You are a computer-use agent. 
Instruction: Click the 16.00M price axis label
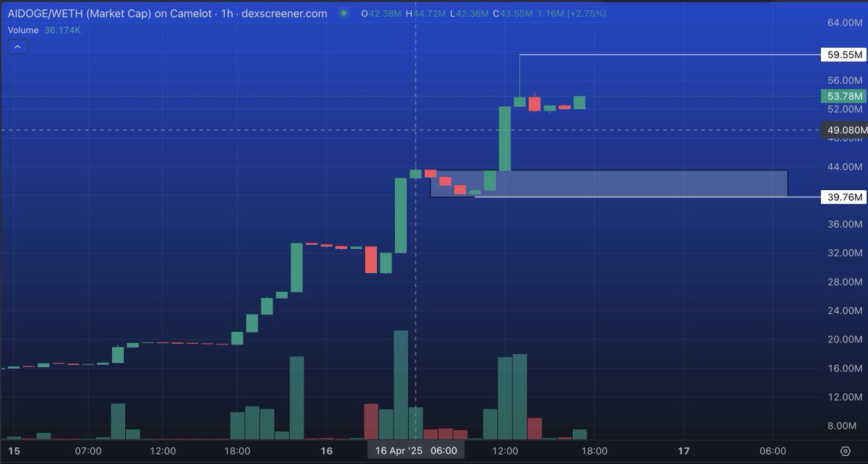[x=843, y=369]
